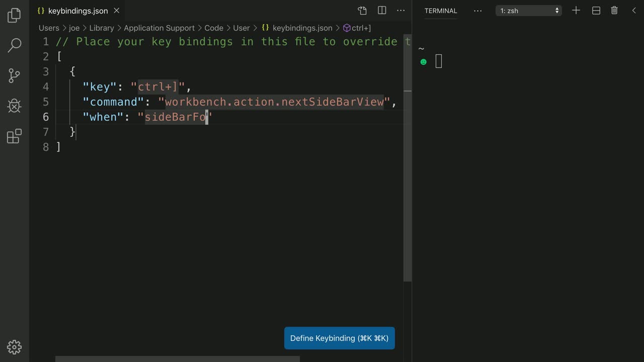644x362 pixels.
Task: Split the terminal pane
Action: click(596, 11)
